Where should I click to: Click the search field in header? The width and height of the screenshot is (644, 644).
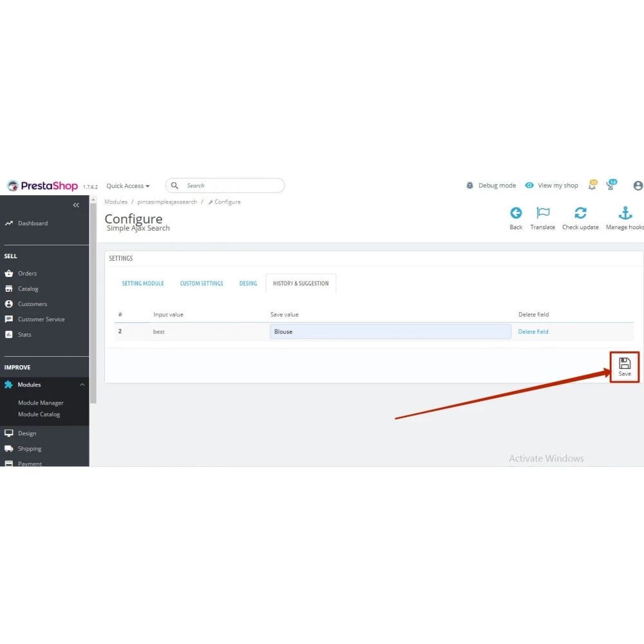[225, 185]
